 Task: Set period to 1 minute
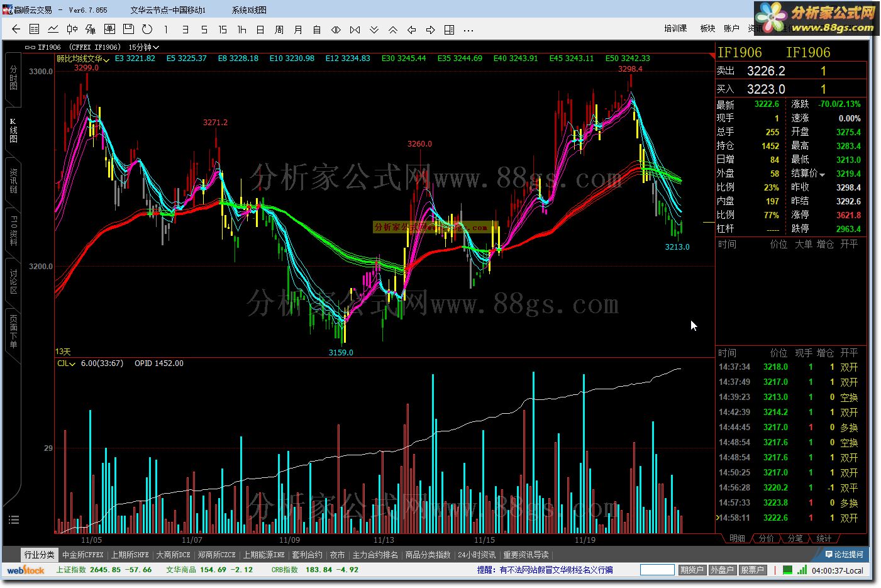[x=165, y=30]
